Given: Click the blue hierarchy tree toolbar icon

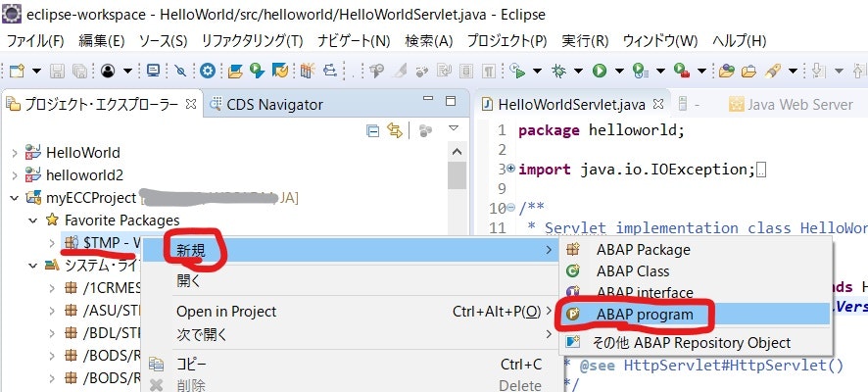Looking at the screenshot, I should 330,71.
